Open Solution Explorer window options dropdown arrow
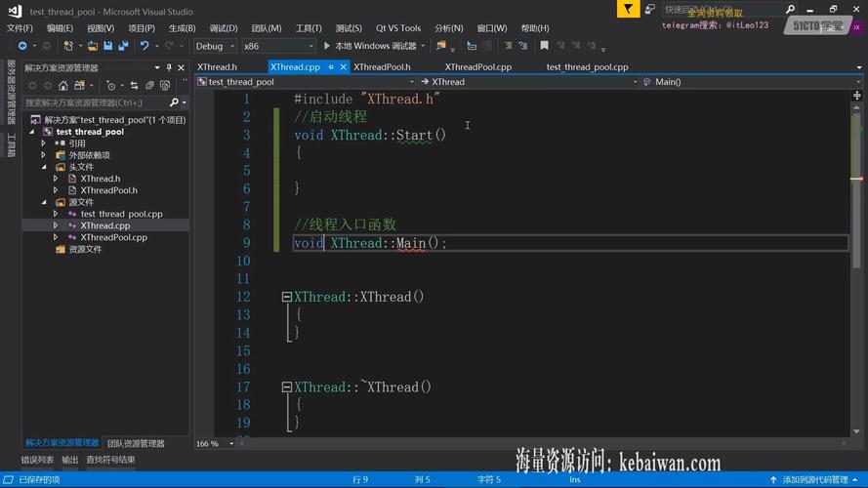Image resolution: width=868 pixels, height=488 pixels. pos(157,67)
